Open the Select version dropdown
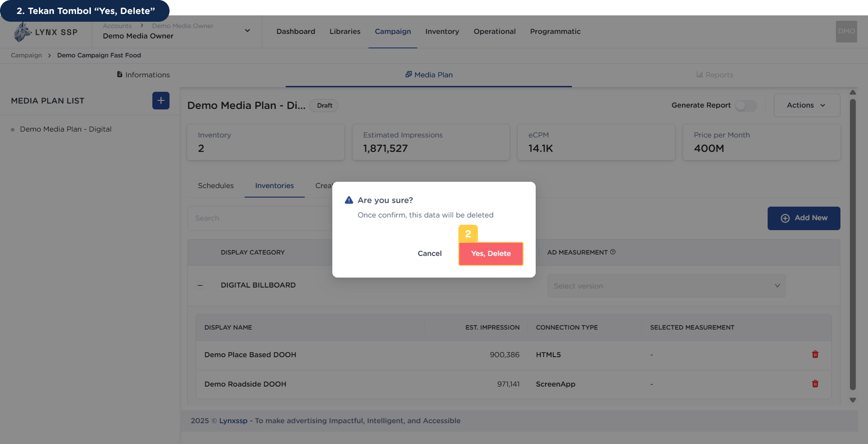Viewport: 868px width, 444px height. 666,286
